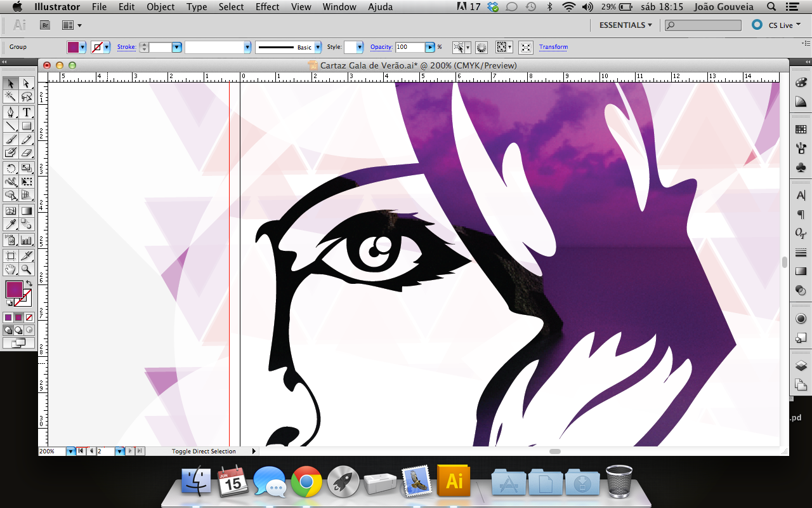Select the Gradient tool in toolbox
This screenshot has width=812, height=508.
click(x=27, y=211)
